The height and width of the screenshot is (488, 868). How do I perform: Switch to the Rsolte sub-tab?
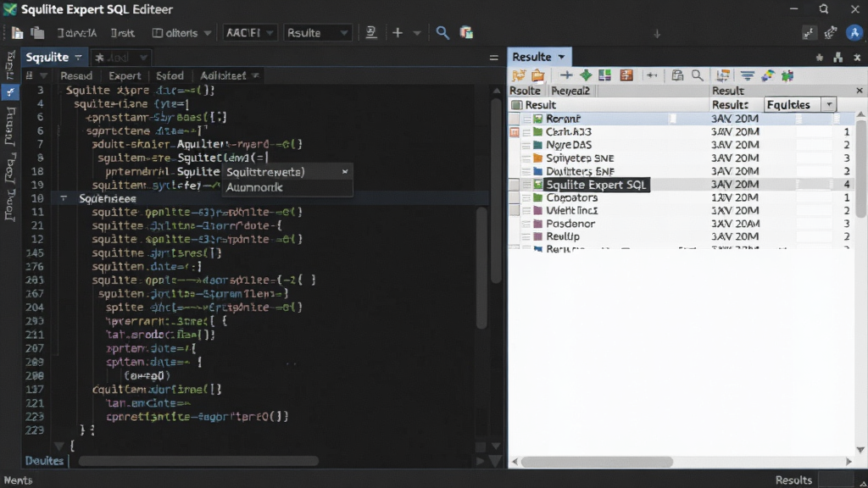point(525,91)
